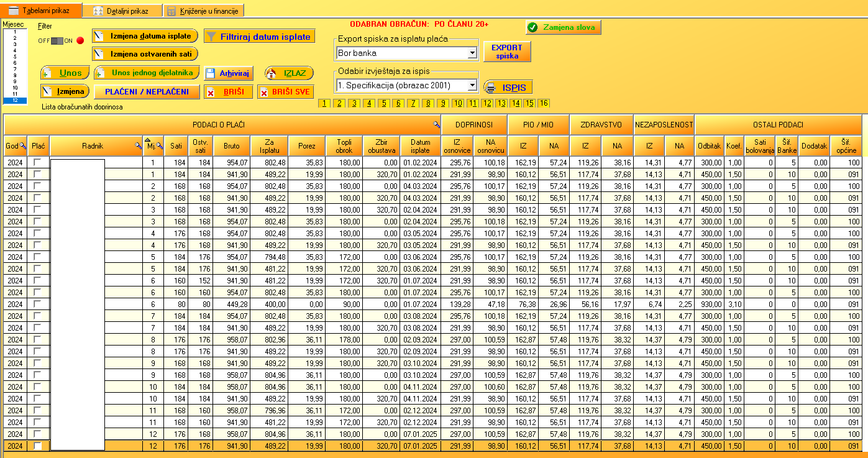
Task: Apply Filtriraj datum isplate funnel button
Action: pos(259,37)
